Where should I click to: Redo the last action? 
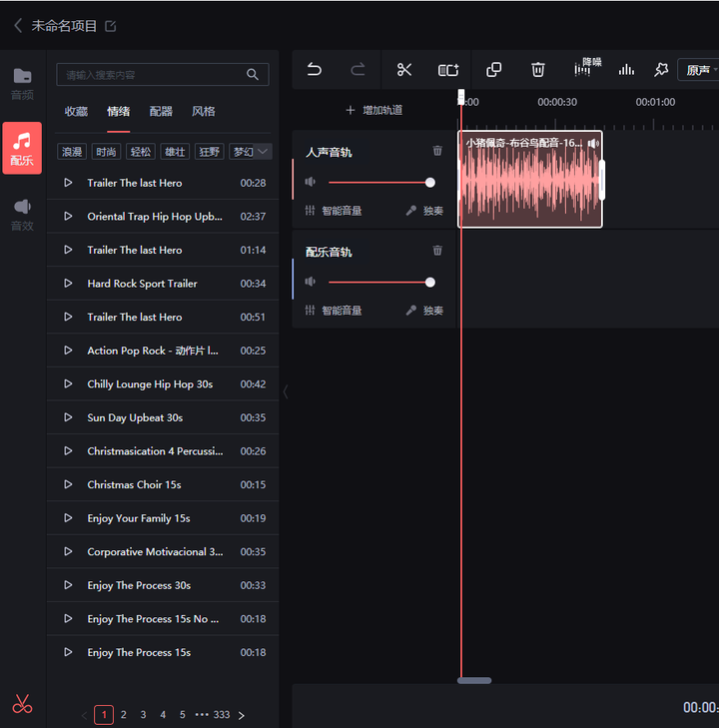click(358, 70)
